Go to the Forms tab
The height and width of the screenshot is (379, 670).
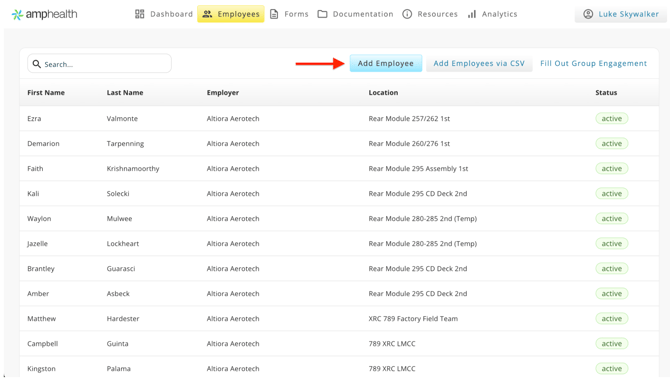[289, 14]
